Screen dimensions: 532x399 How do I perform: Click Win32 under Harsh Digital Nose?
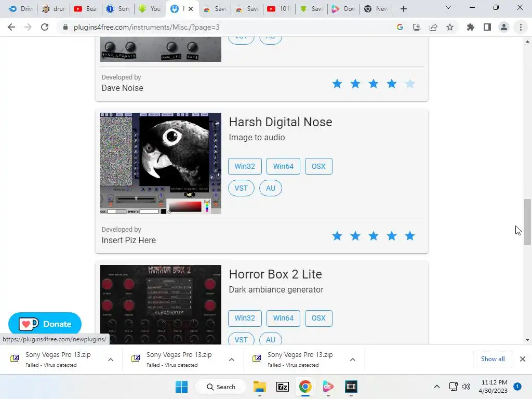[x=245, y=166]
